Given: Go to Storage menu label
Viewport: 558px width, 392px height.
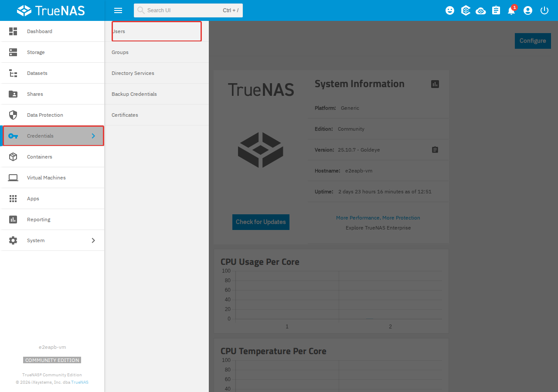Looking at the screenshot, I should pos(36,52).
